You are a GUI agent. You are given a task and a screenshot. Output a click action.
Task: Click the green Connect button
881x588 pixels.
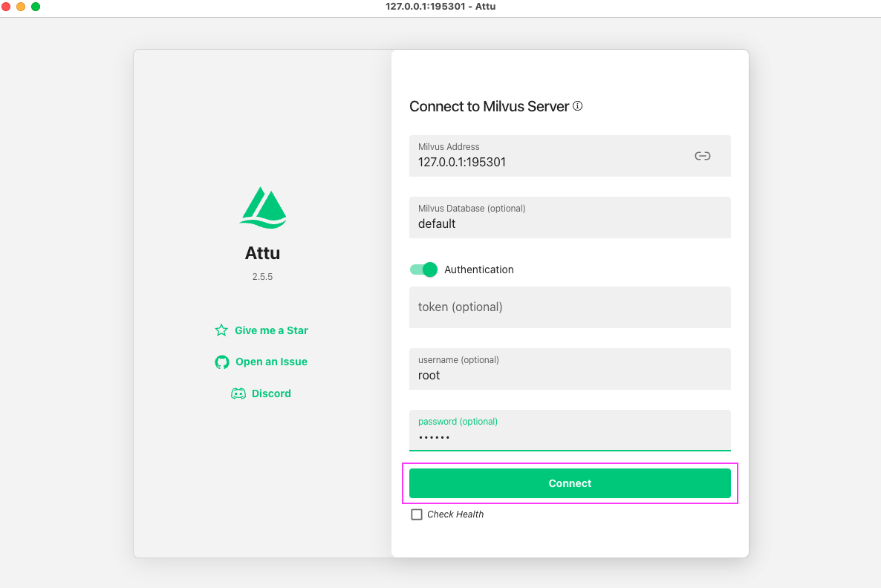point(570,483)
